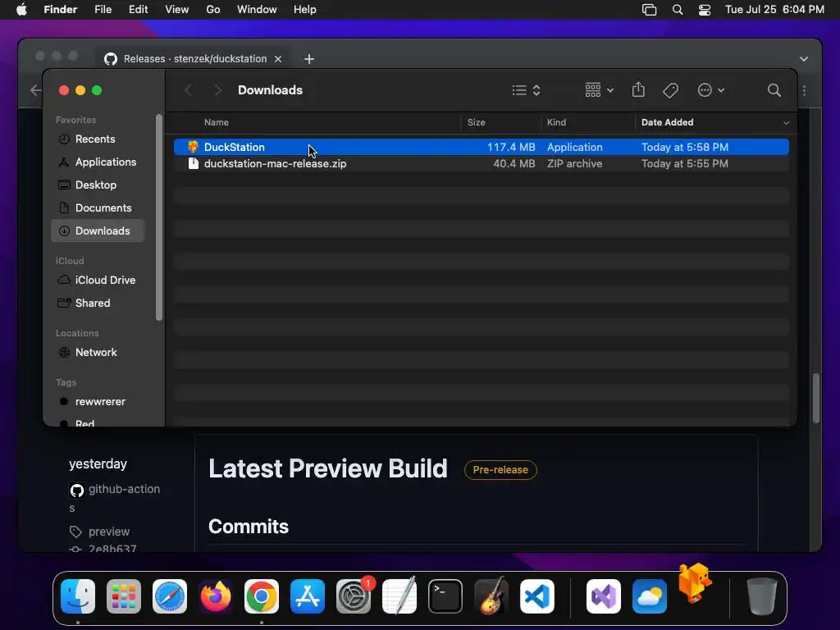Screen dimensions: 840x630
Task: Click the DuckStation duck icon in Dock
Action: pyautogui.click(x=695, y=583)
